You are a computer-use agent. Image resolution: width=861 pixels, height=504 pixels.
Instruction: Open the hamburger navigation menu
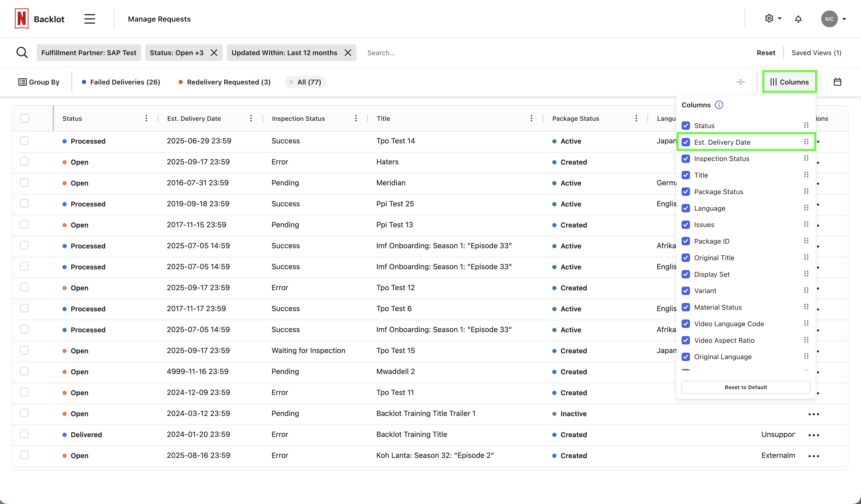coord(89,19)
